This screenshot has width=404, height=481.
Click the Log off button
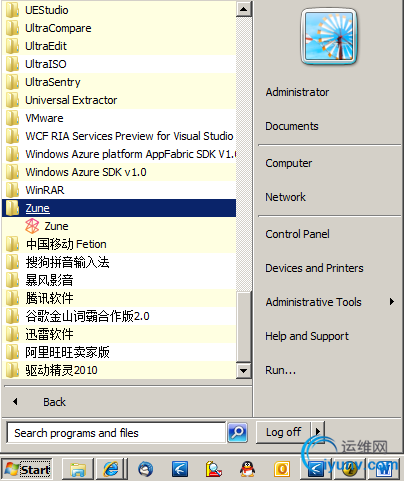(283, 432)
